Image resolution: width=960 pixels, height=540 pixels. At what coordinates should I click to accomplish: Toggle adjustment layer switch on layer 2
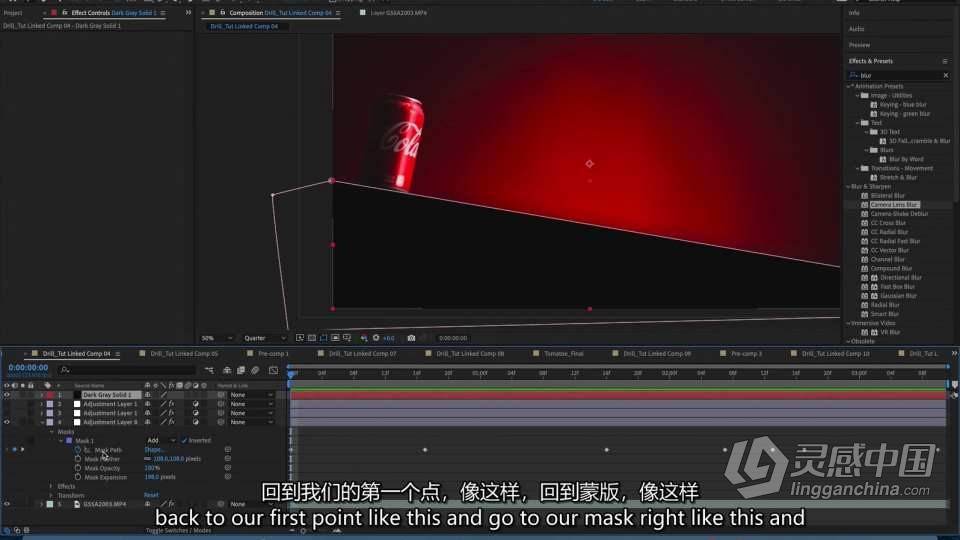click(x=195, y=404)
